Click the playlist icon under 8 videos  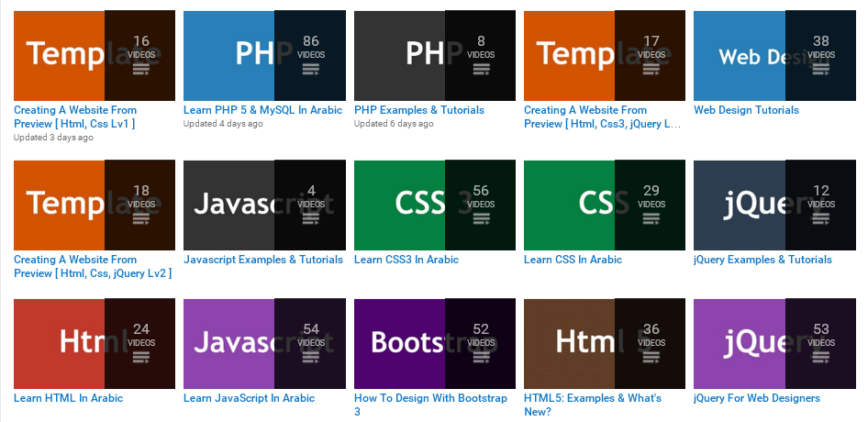click(481, 69)
